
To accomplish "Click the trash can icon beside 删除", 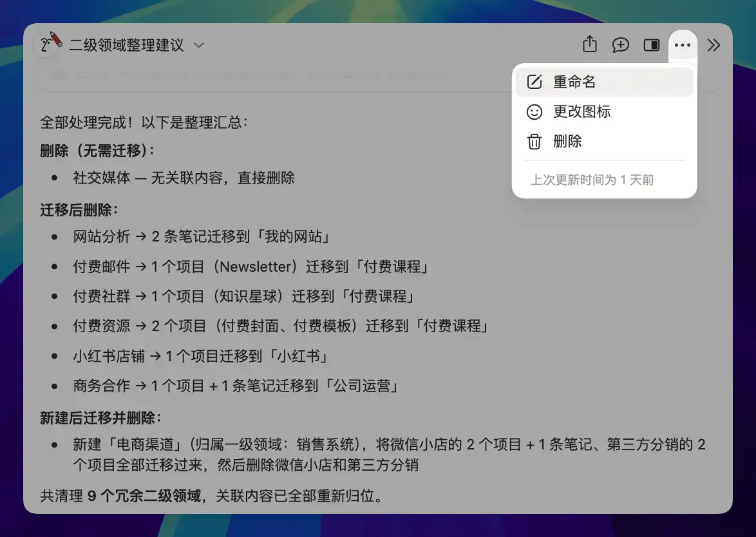I will 534,142.
